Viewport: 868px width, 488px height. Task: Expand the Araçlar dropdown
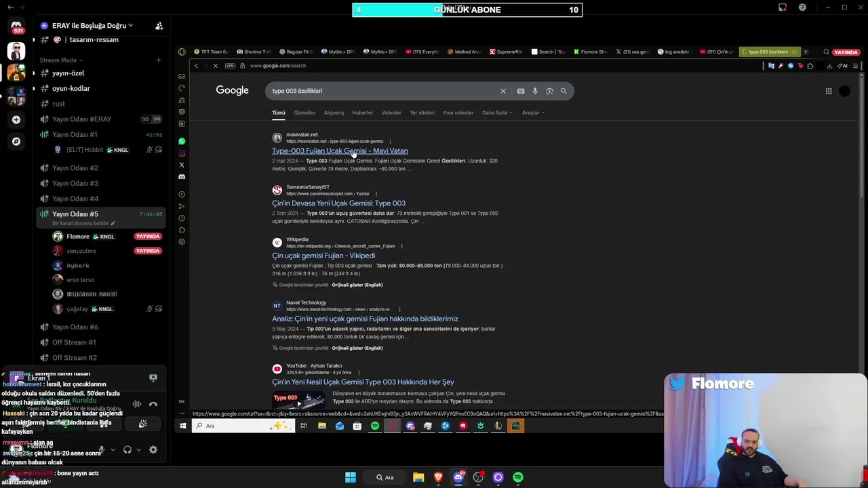pyautogui.click(x=533, y=113)
